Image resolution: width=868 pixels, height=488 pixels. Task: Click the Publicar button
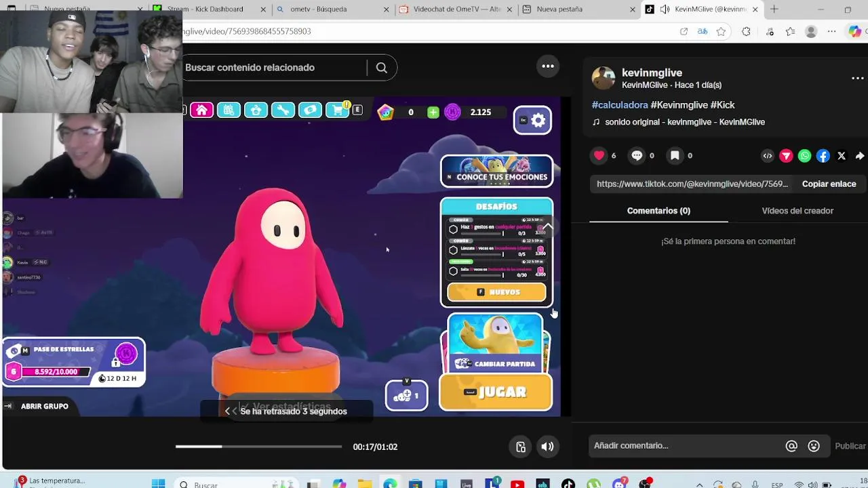pos(850,446)
